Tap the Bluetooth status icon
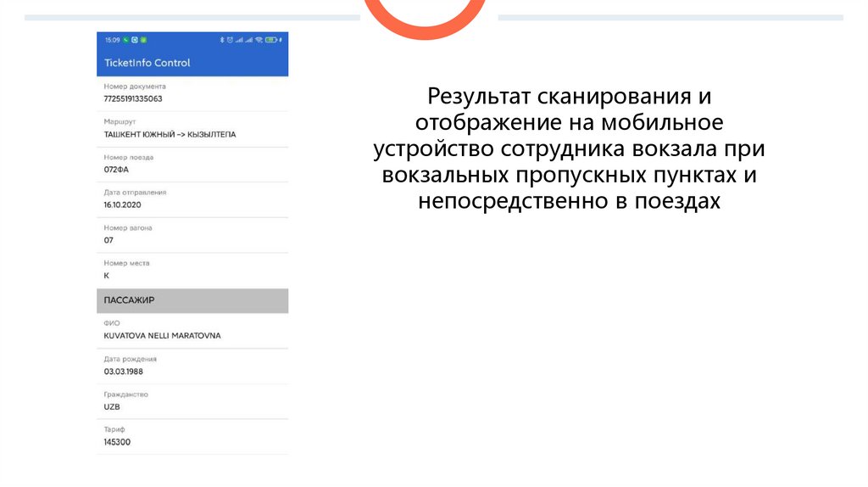Screen dimensions: 868x487 point(222,40)
